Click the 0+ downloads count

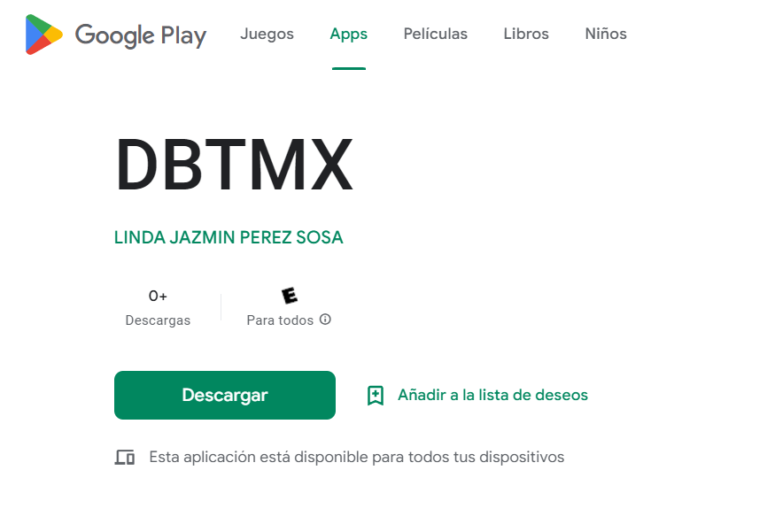tap(158, 296)
